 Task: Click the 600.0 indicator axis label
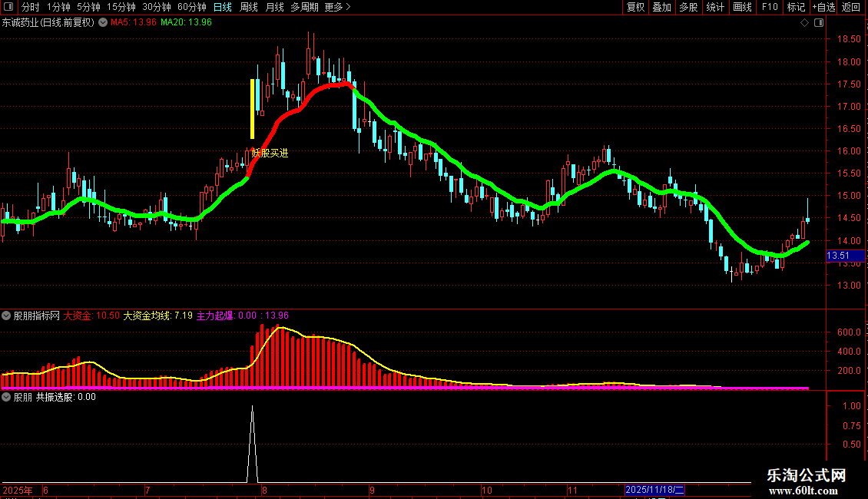849,332
